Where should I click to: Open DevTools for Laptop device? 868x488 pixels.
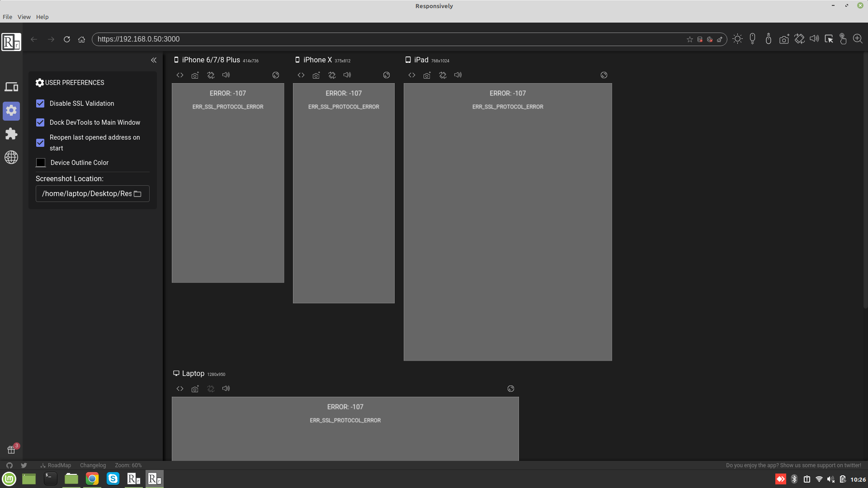tap(180, 389)
